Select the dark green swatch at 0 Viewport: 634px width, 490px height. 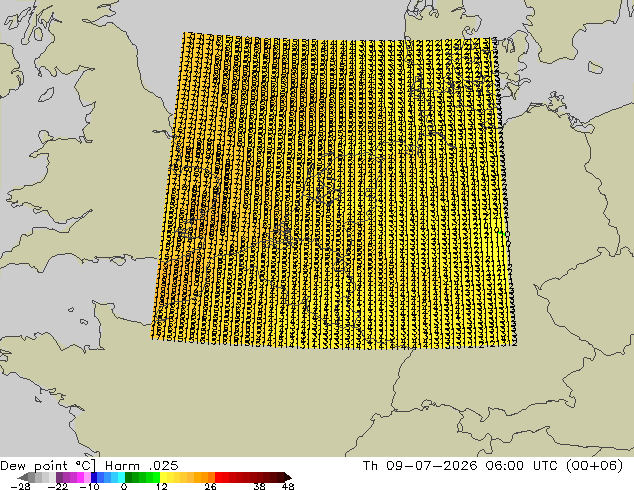[129, 477]
